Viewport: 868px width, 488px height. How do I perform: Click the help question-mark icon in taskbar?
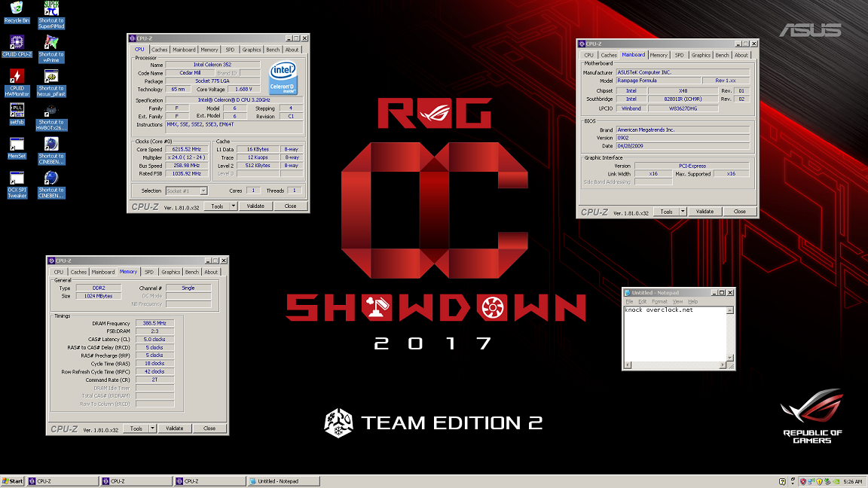pos(782,482)
